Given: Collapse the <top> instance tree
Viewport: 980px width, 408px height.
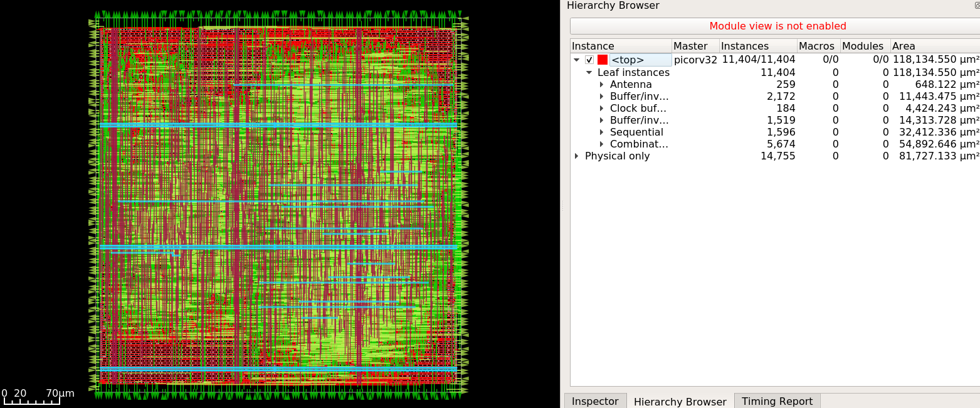Looking at the screenshot, I should [577, 59].
